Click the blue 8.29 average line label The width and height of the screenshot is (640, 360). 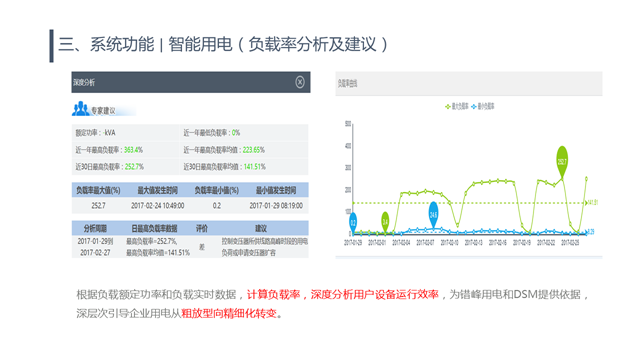pyautogui.click(x=591, y=231)
